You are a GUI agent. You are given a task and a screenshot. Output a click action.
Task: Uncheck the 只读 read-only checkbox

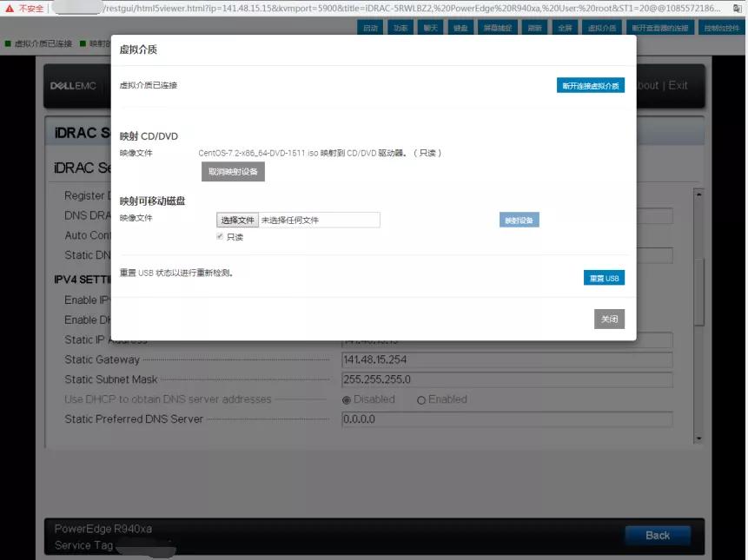click(x=220, y=236)
